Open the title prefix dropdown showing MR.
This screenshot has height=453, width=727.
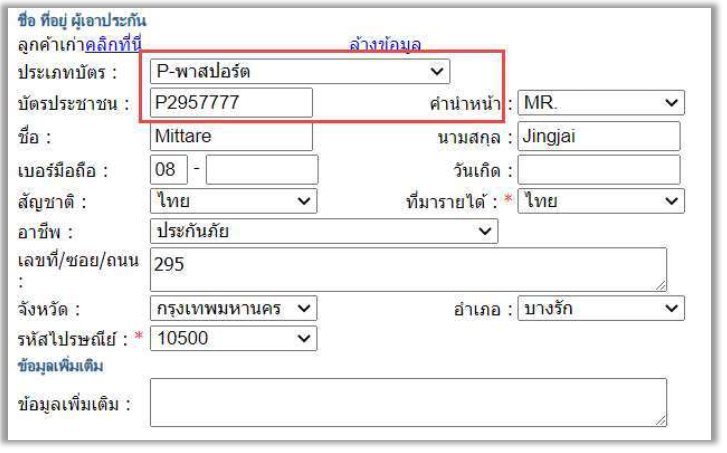coord(601,102)
